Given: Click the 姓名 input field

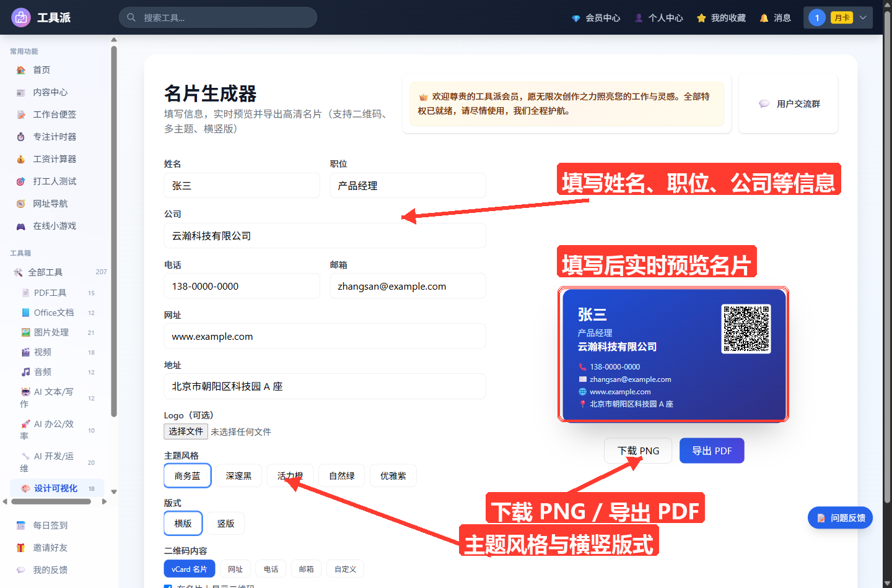Looking at the screenshot, I should [242, 186].
